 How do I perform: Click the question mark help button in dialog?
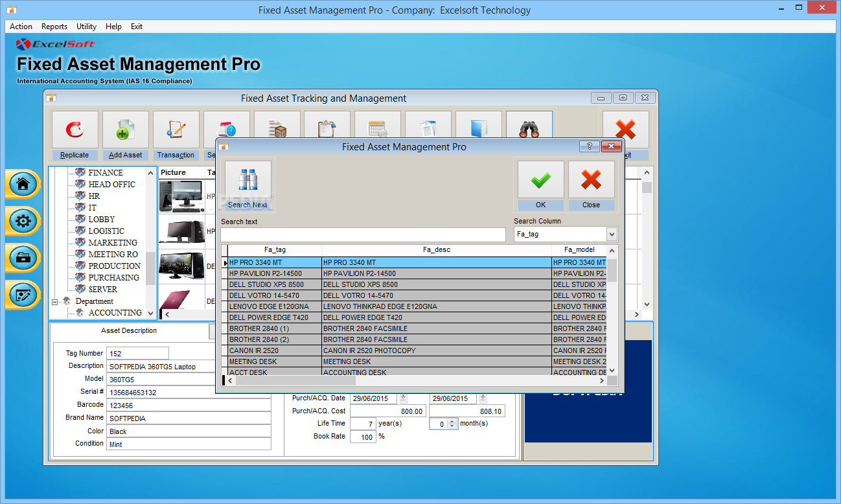(589, 146)
